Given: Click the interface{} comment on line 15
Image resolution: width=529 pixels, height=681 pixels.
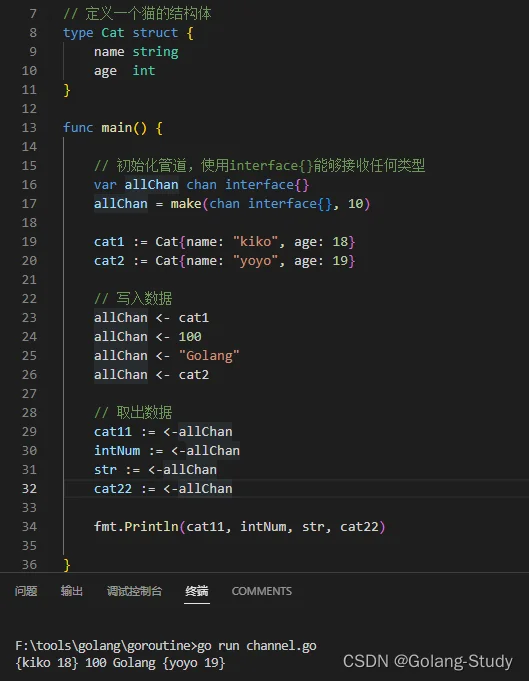Looking at the screenshot, I should point(259,166).
